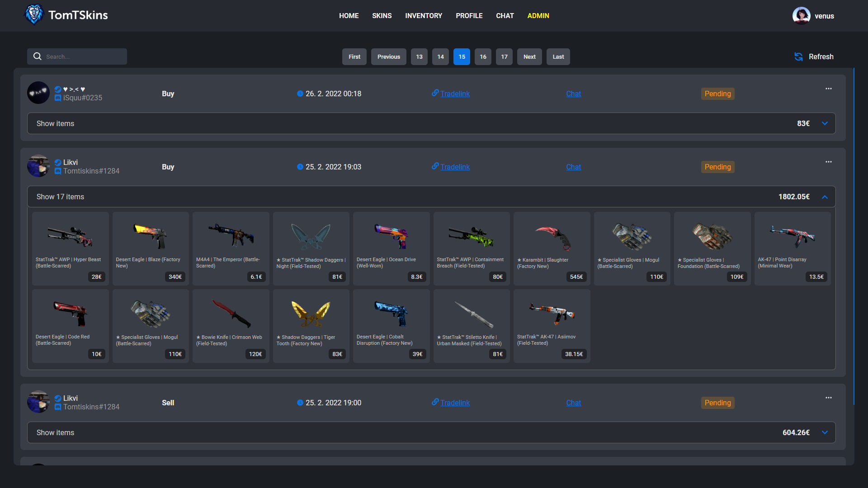
Task: Click link icon of iSquu Tradelink
Action: (435, 93)
